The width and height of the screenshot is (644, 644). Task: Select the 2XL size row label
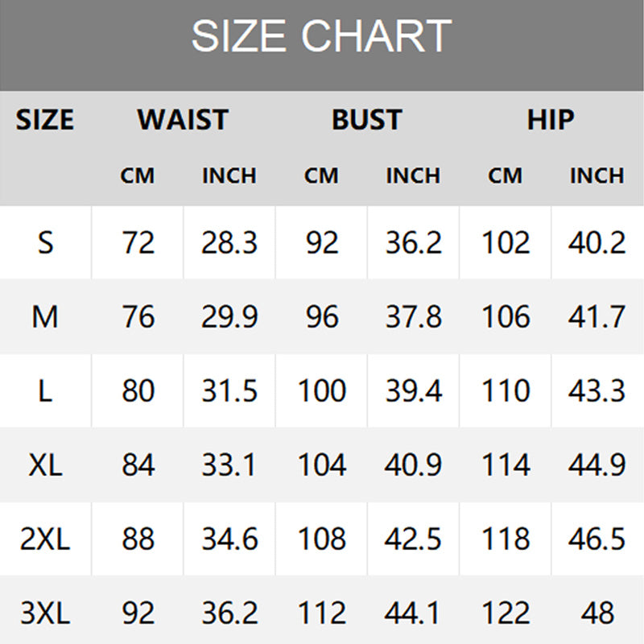pyautogui.click(x=45, y=539)
